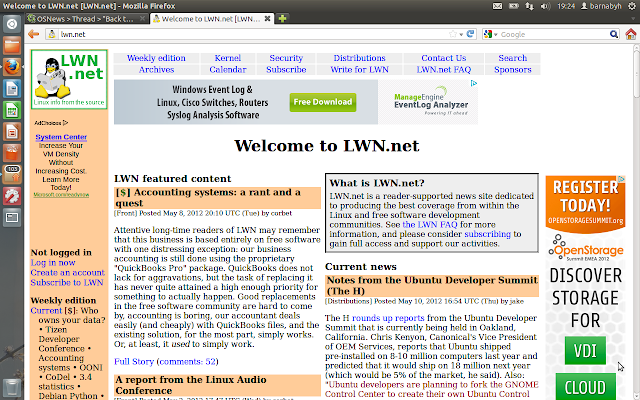Open Workspace Switcher in launcher
Viewport: 640px width, 400px height.
pos(12,217)
